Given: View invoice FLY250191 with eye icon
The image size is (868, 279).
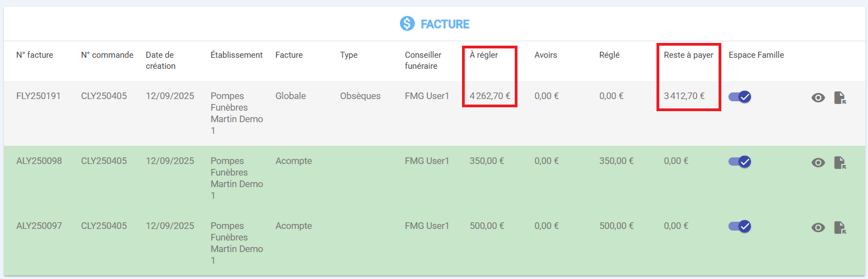Looking at the screenshot, I should pos(818,98).
